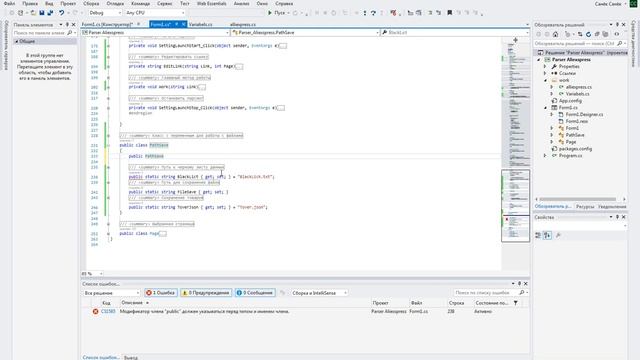
Task: Select PathSave class in Solution Explorer
Action: pos(575,135)
